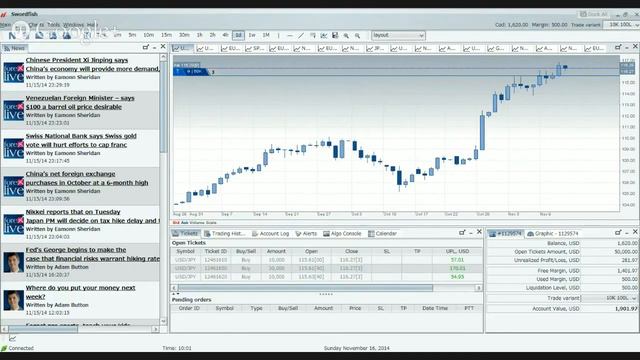
Task: Switch to the News panel tab
Action: click(15, 48)
